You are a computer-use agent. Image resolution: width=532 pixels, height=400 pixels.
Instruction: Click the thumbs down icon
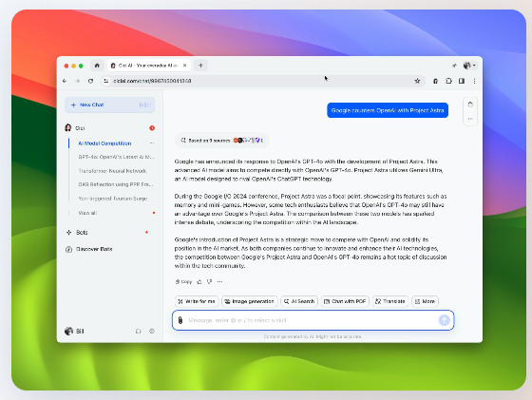coord(209,281)
